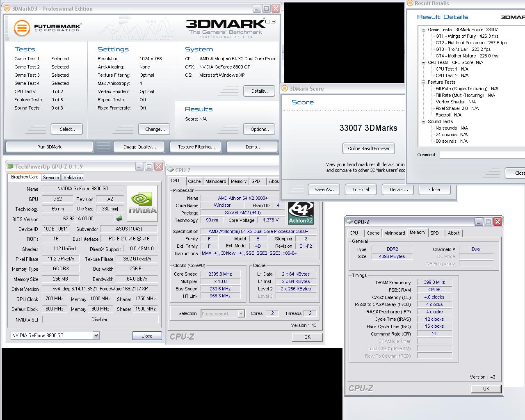Click the GPU Clock value 700 MHz
The height and width of the screenshot is (420, 525).
click(x=54, y=299)
